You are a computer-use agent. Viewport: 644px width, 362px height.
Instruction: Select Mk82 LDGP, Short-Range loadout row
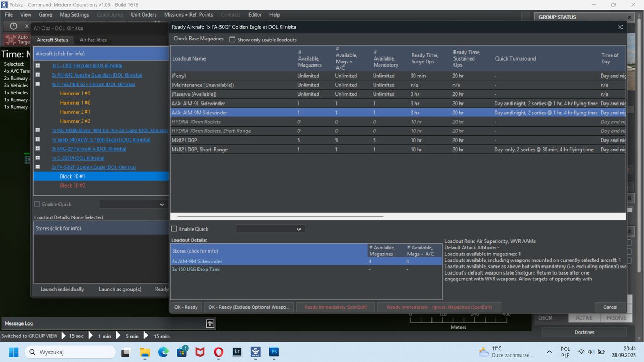[x=398, y=150]
